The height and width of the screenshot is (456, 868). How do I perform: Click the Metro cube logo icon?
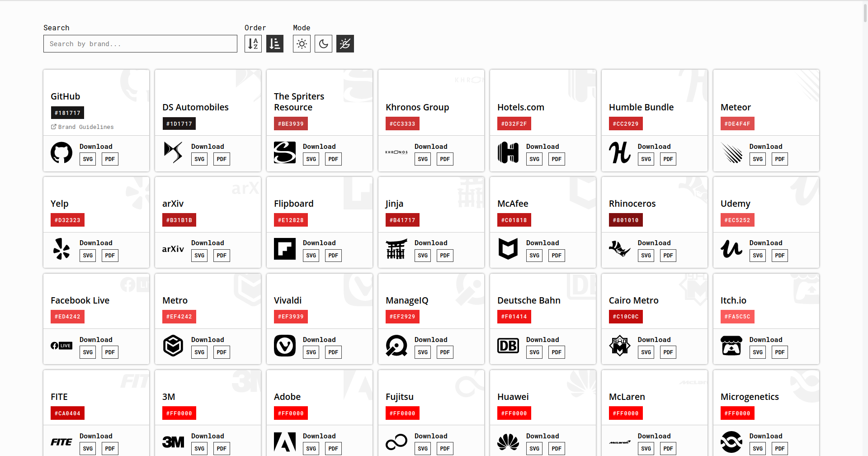click(173, 346)
